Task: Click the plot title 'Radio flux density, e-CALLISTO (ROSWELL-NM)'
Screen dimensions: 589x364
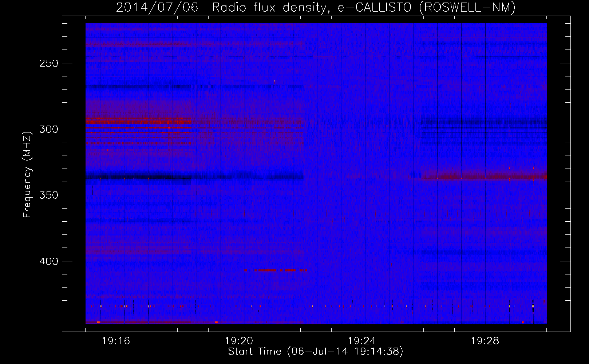Action: (x=363, y=8)
